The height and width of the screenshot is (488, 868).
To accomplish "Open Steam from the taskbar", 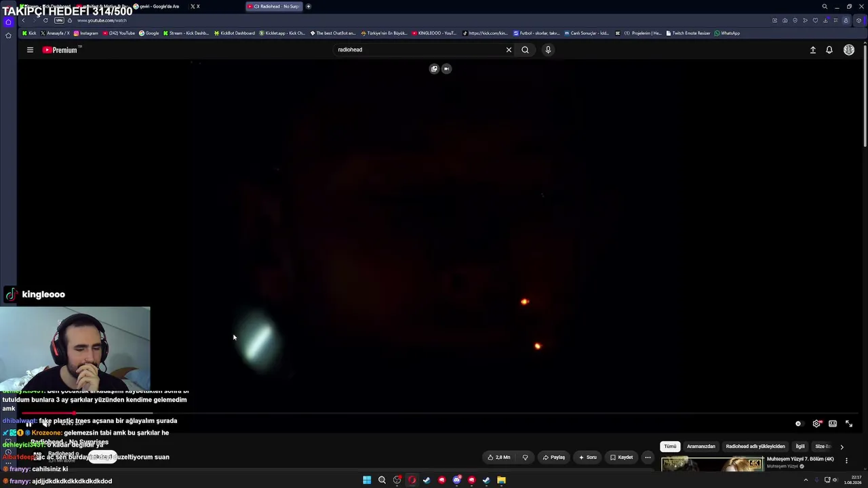I will click(427, 480).
